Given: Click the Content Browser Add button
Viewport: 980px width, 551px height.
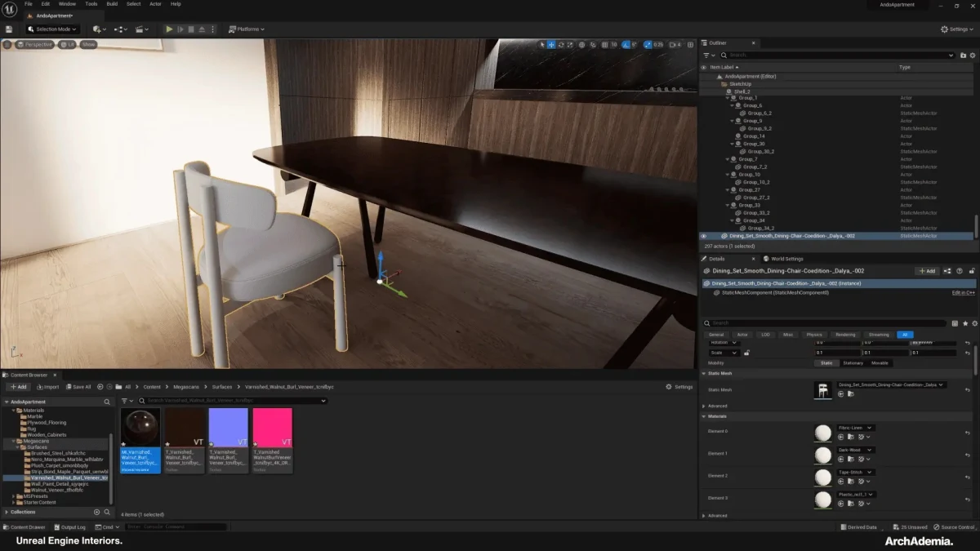Looking at the screenshot, I should pos(18,387).
